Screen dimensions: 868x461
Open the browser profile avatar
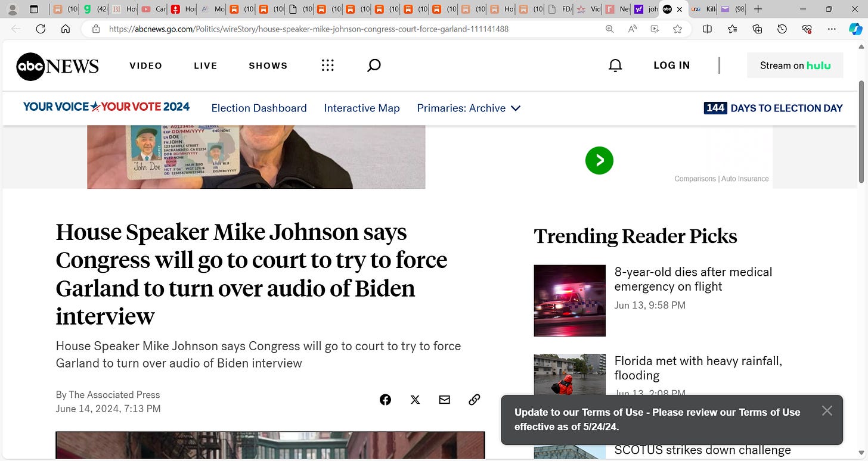pyautogui.click(x=12, y=9)
